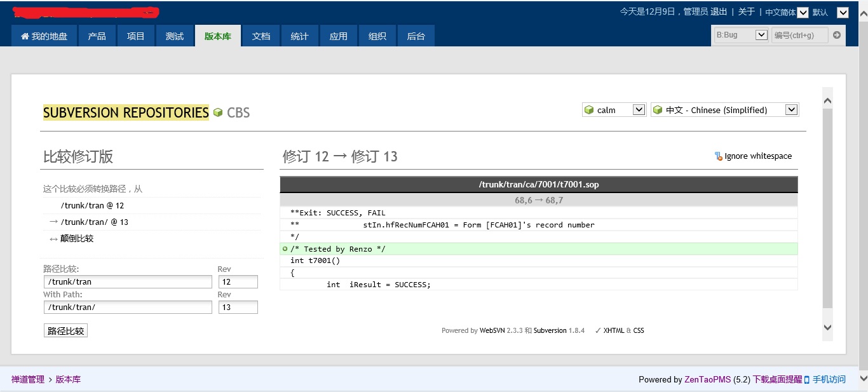Click the 下载桌面提醒 link
The image size is (868, 392).
[777, 379]
